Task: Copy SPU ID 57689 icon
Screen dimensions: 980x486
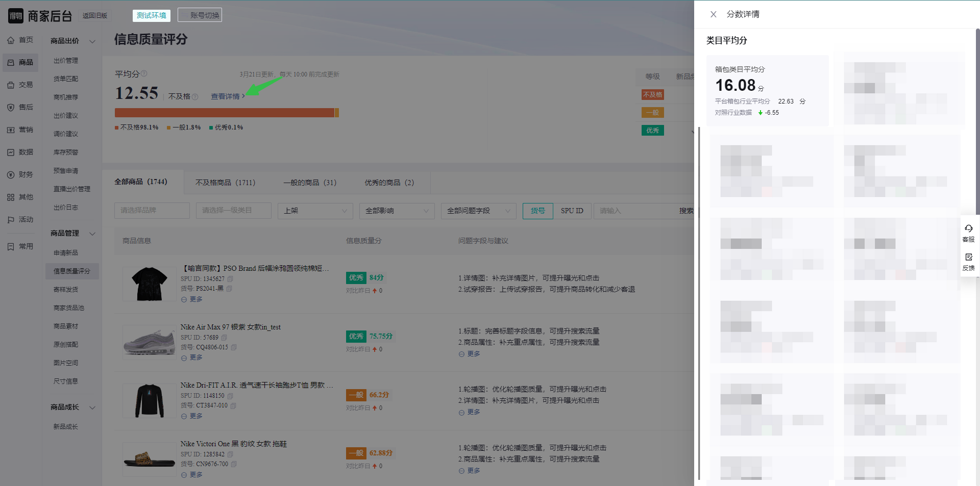Action: pos(224,338)
